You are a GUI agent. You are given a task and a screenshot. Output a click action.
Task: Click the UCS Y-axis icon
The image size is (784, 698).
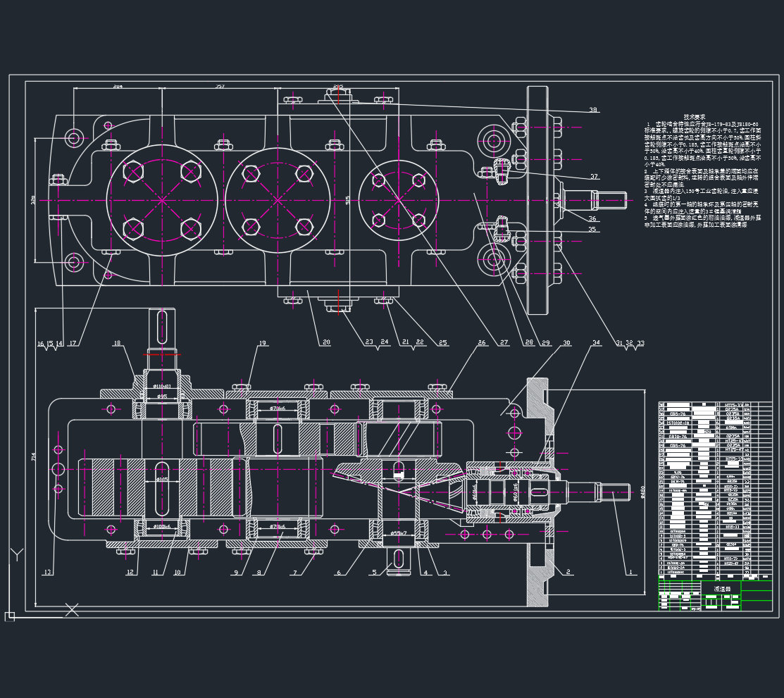[x=18, y=554]
